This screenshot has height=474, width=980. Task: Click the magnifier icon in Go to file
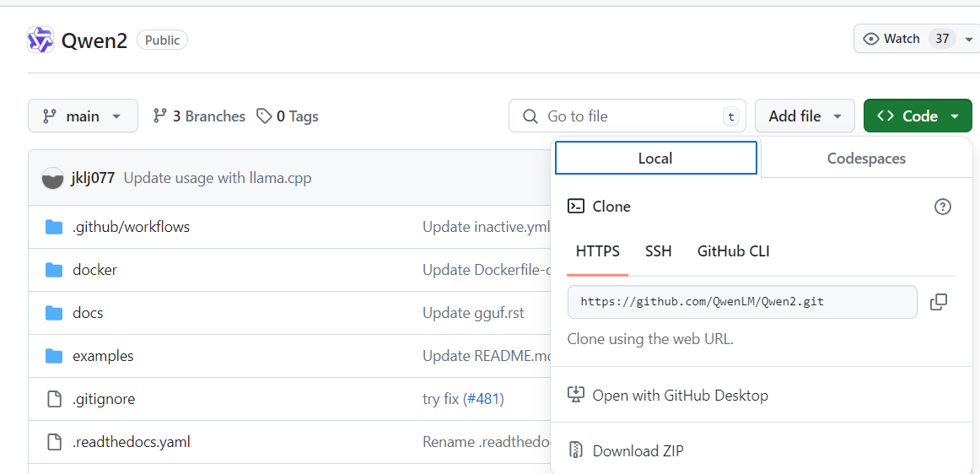530,116
